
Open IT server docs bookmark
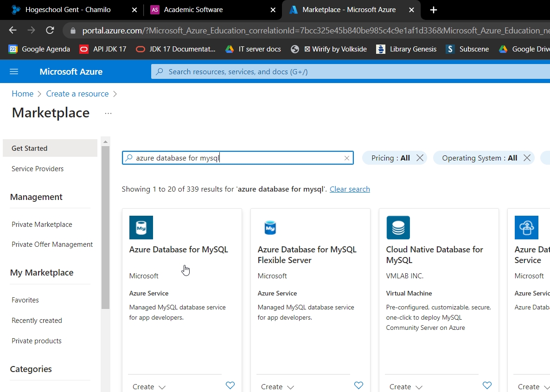(x=253, y=49)
